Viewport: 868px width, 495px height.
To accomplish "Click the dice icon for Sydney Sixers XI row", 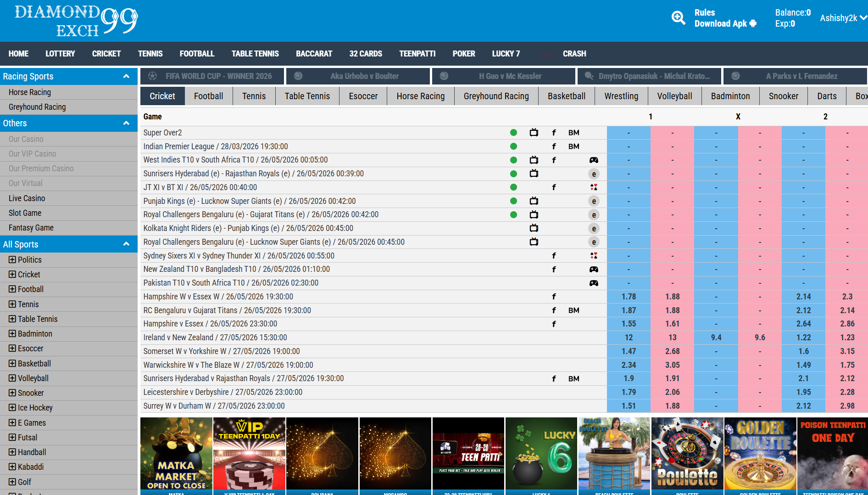I will [594, 256].
